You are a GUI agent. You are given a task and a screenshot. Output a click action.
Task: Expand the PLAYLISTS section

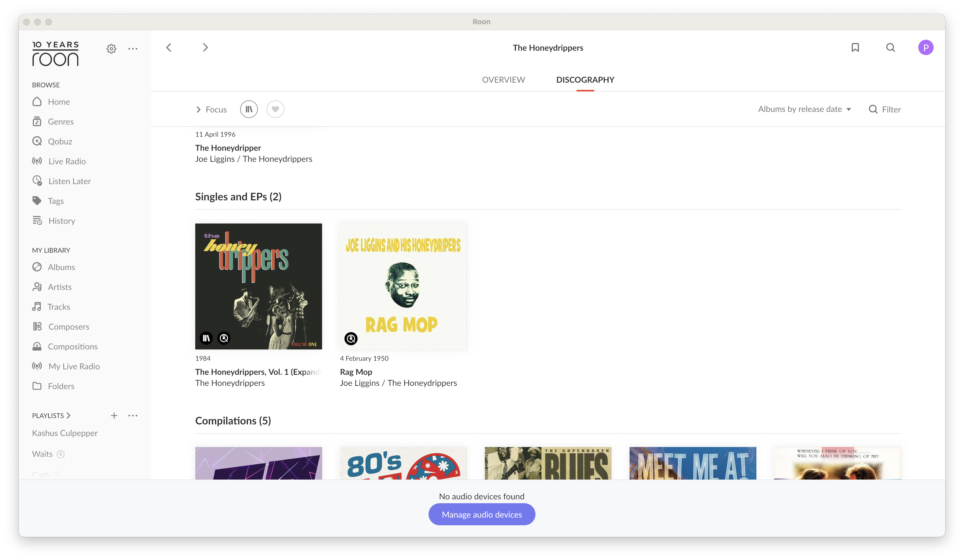(x=51, y=416)
